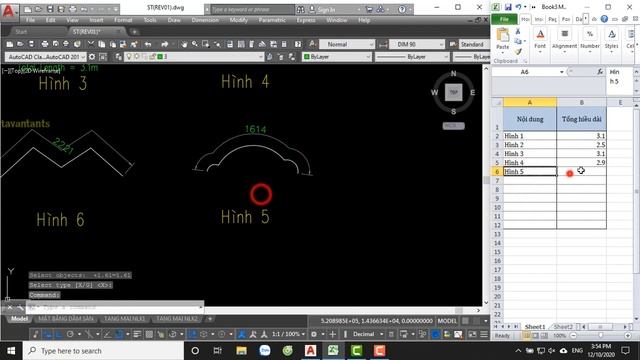Open the workspace selector AutoCAD Classic dropdown
640x360 pixels.
[x=46, y=57]
